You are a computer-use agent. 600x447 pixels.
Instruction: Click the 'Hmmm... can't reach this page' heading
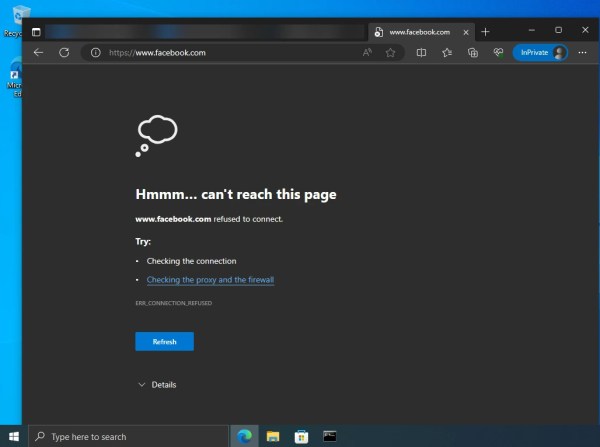pos(236,194)
